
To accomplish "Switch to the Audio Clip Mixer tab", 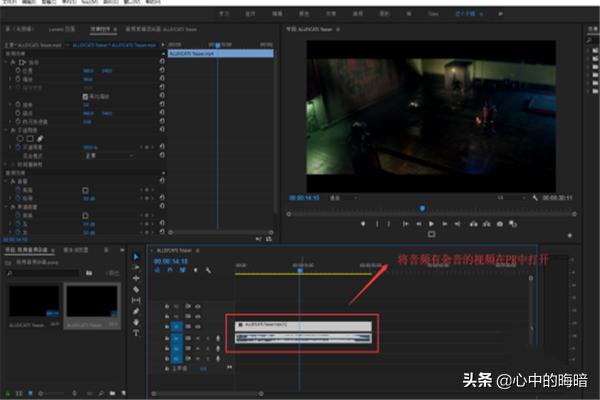I will click(x=161, y=29).
